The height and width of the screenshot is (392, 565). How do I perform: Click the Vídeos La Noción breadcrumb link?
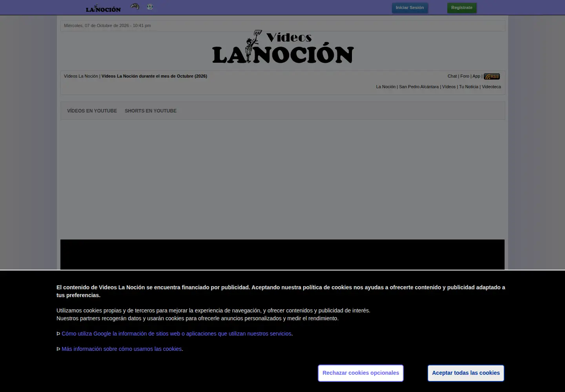click(x=81, y=76)
